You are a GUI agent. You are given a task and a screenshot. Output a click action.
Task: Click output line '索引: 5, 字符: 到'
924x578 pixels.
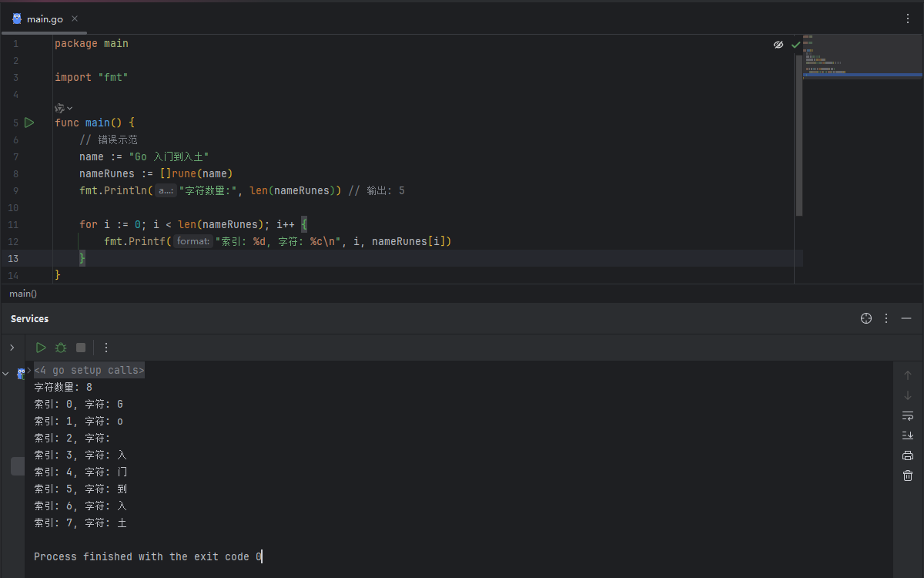80,489
